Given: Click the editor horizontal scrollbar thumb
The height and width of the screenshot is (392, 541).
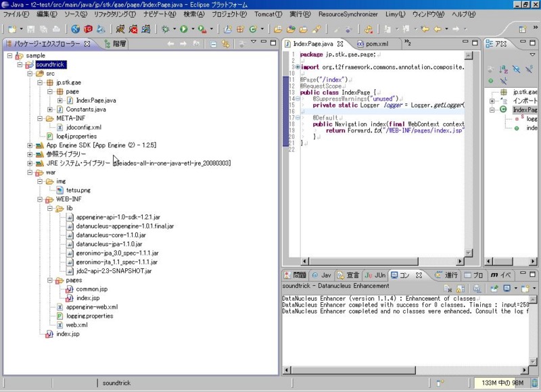Looking at the screenshot, I should click(364, 262).
